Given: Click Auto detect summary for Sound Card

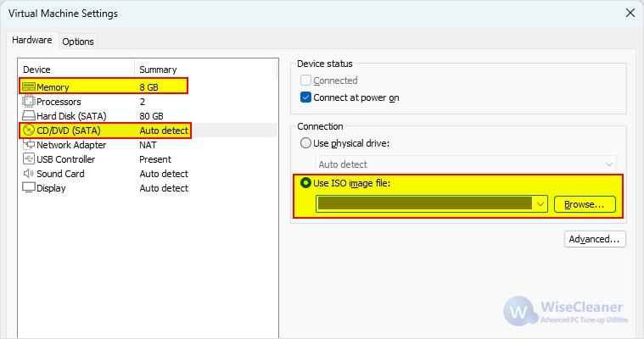Looking at the screenshot, I should pyautogui.click(x=164, y=174).
